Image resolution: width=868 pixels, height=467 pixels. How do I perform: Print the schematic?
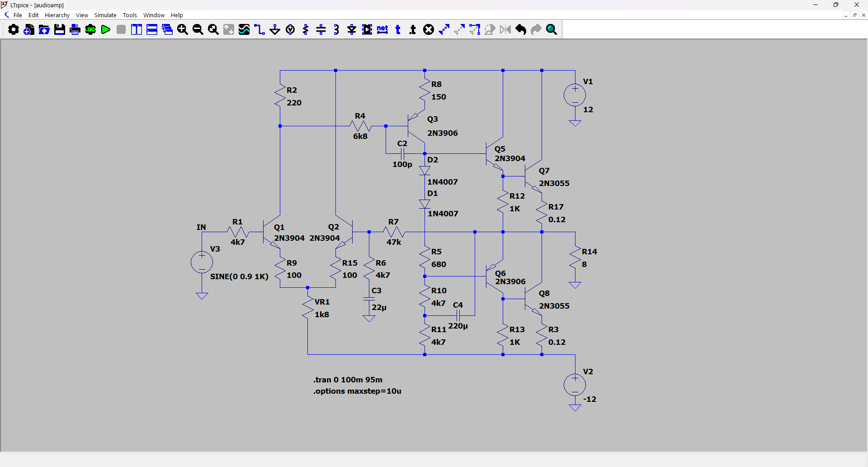click(x=75, y=30)
